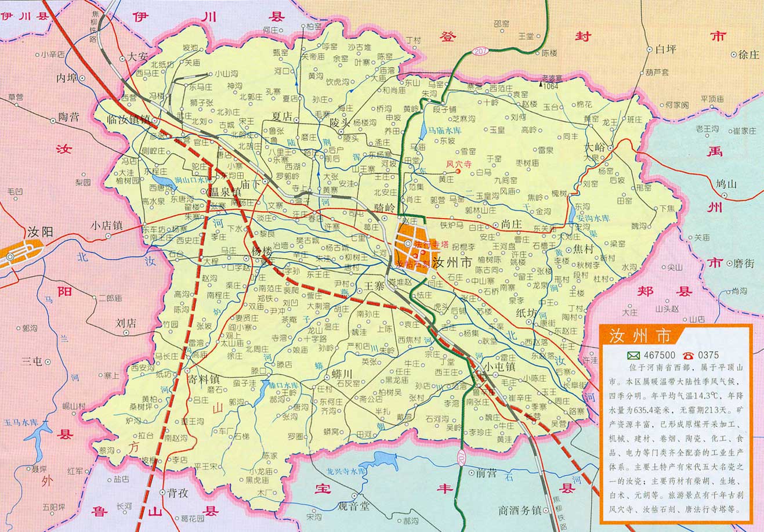
Task: Click the 汝阳 county label
Action: click(41, 231)
